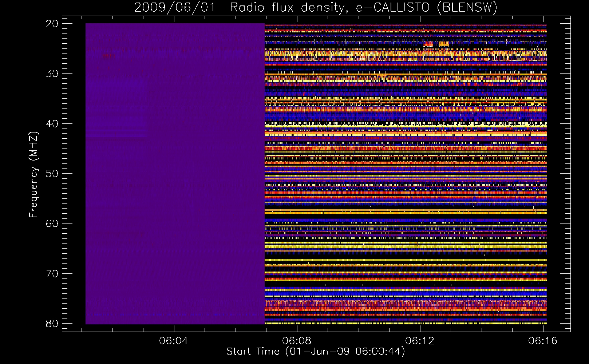Click the striped noisy region of the spectrogram

point(406,174)
